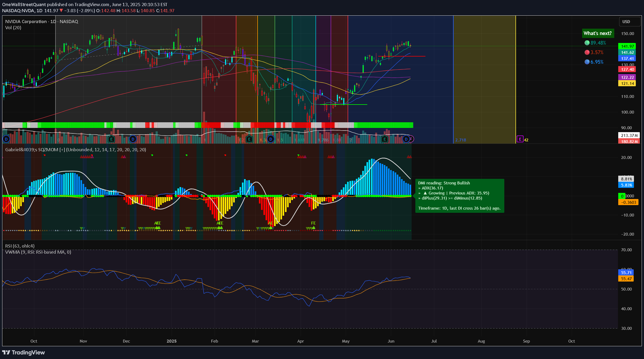Select the upcoming earnings E marker on the right
The image size is (644, 359).
tap(520, 139)
